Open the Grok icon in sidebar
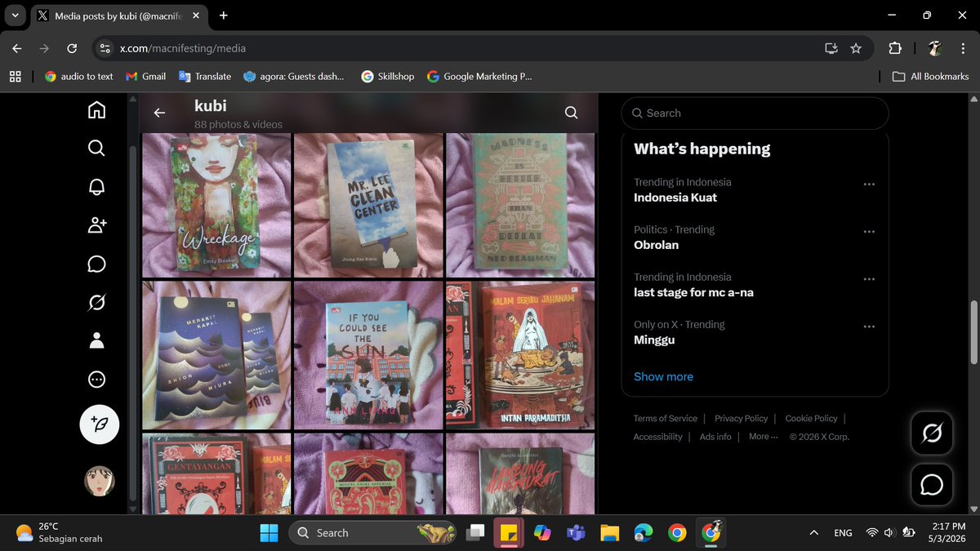Screen dimensions: 980x551 [x=96, y=303]
